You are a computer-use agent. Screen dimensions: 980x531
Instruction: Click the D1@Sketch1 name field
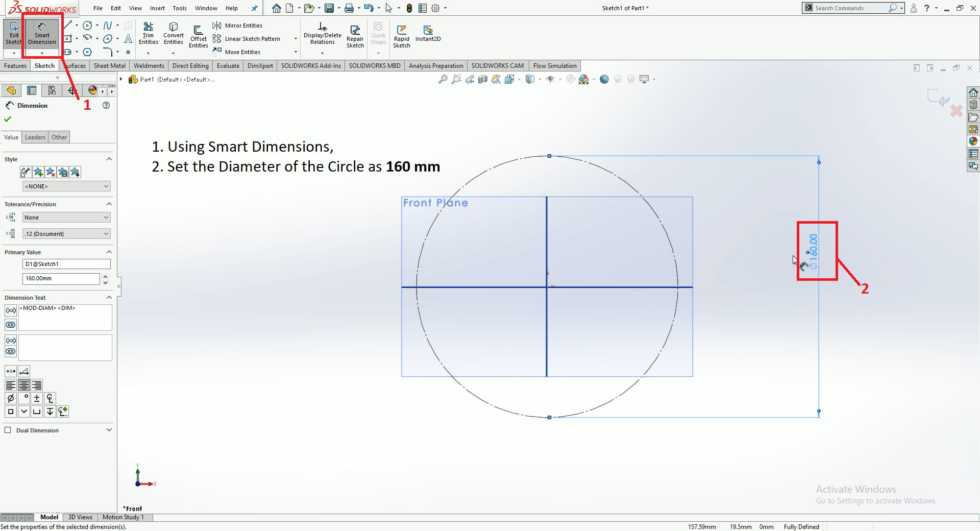[x=66, y=264]
